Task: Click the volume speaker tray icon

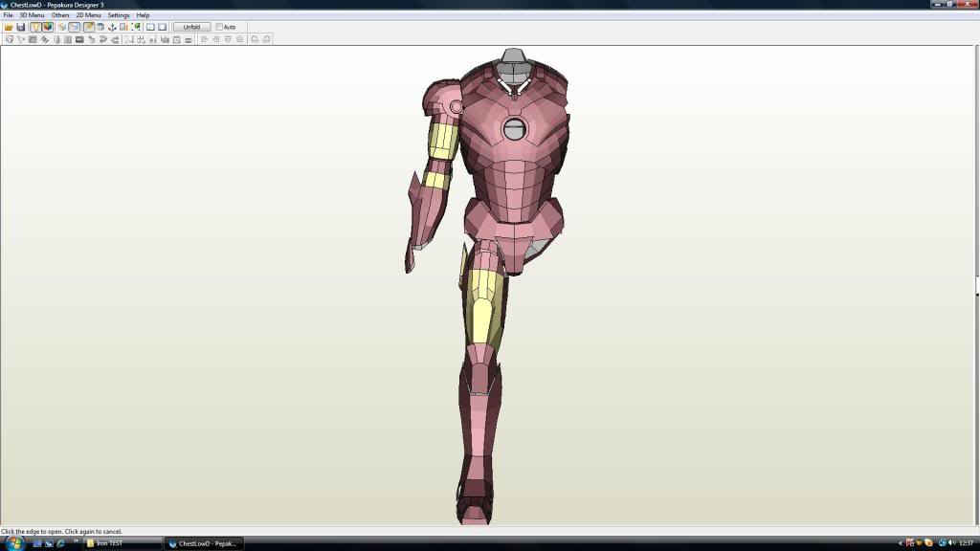Action: click(952, 543)
